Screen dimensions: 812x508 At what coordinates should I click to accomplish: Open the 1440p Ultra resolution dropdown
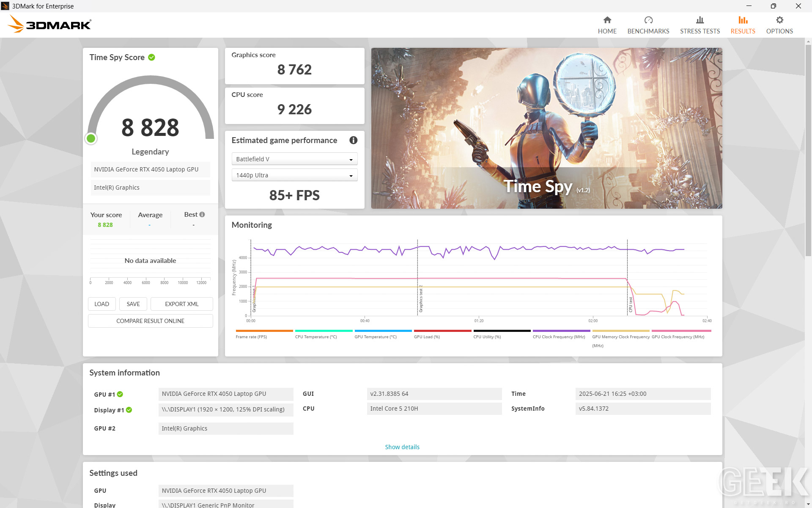coord(294,175)
